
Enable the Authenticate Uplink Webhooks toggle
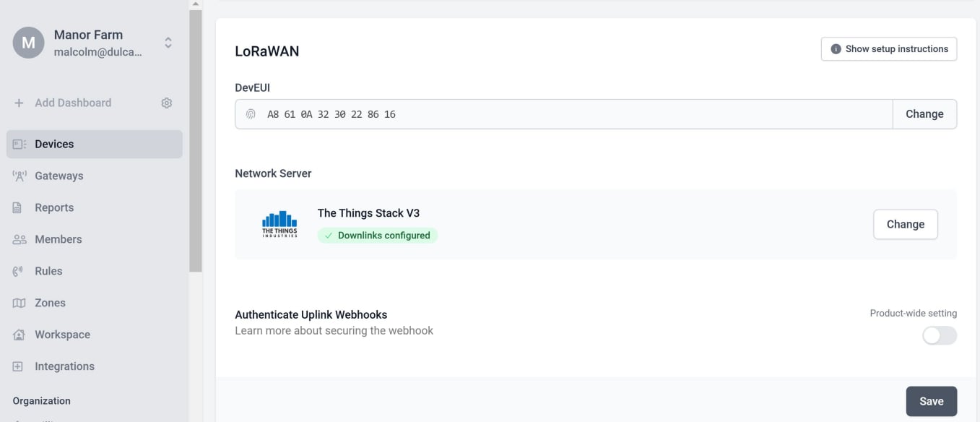939,335
